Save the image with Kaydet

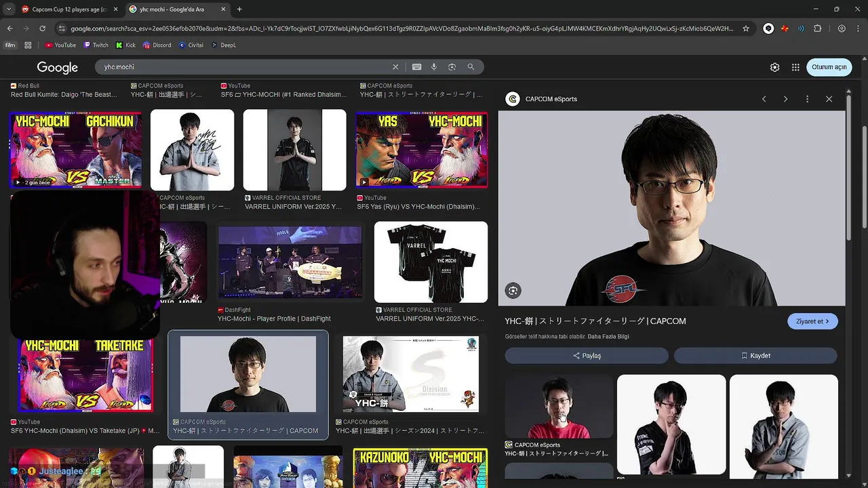(755, 355)
